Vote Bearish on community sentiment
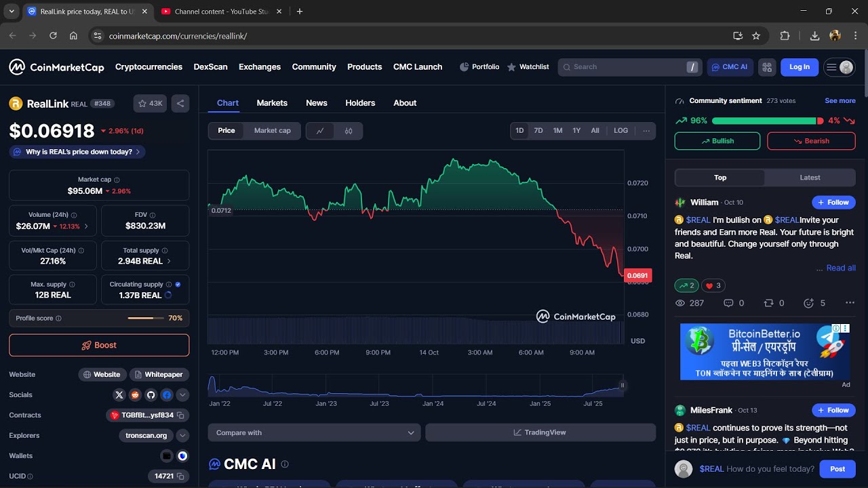 pos(812,141)
